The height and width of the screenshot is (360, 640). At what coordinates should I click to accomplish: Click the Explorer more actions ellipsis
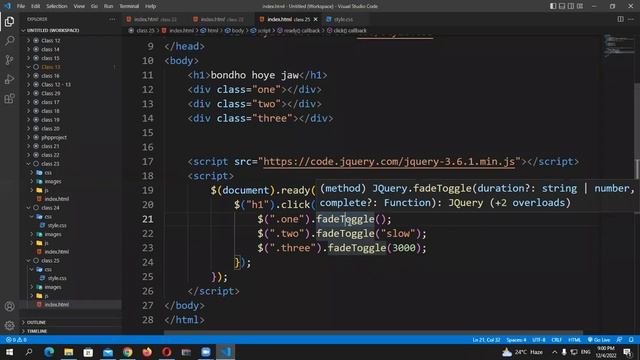pyautogui.click(x=112, y=19)
